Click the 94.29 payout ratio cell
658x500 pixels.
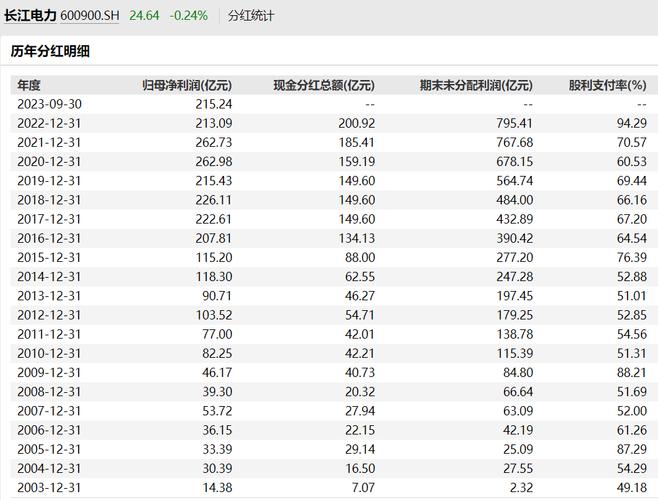pyautogui.click(x=632, y=123)
